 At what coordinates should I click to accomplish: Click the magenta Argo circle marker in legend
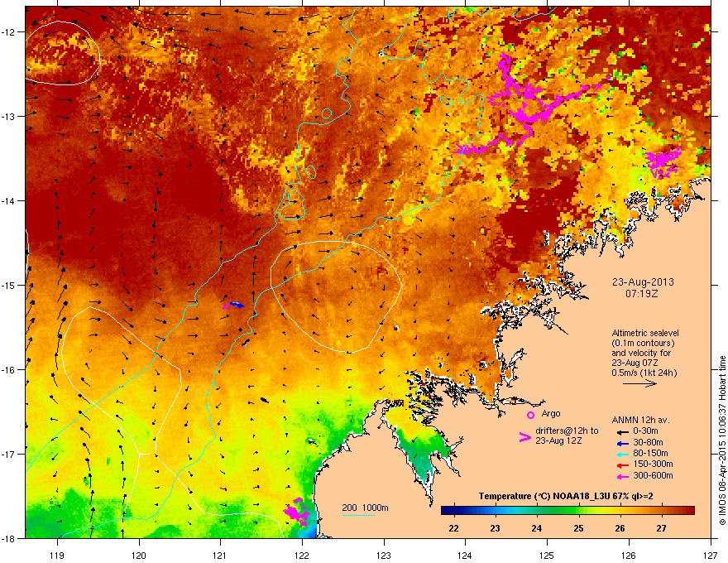pos(530,415)
